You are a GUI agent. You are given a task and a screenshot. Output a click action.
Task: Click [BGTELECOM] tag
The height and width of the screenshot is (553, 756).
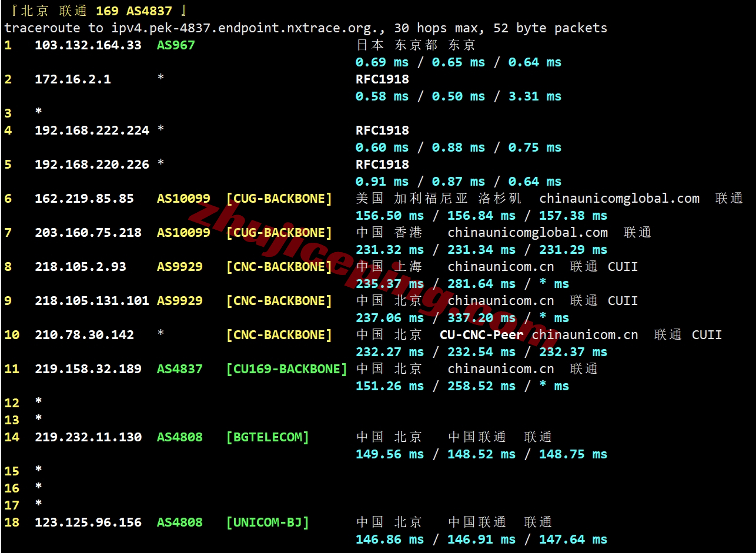(x=267, y=437)
